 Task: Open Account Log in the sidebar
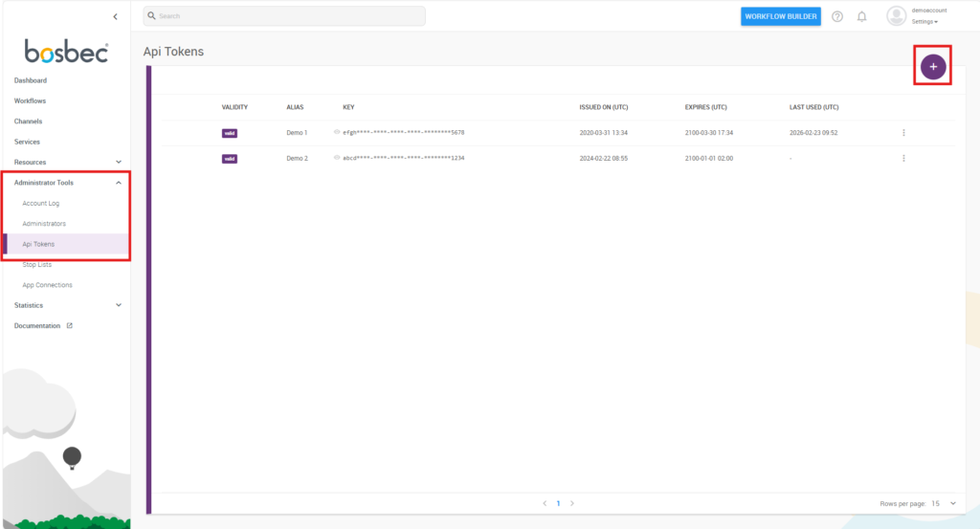click(x=41, y=203)
